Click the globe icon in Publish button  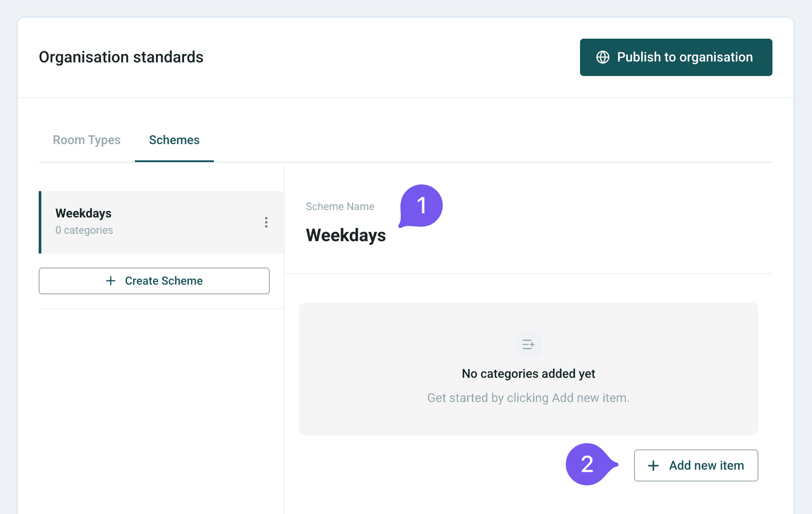point(602,57)
